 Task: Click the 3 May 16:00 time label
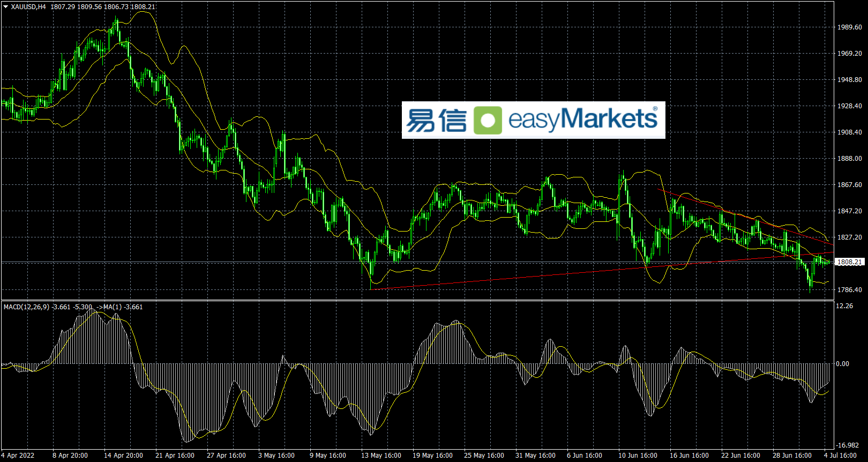click(x=276, y=456)
